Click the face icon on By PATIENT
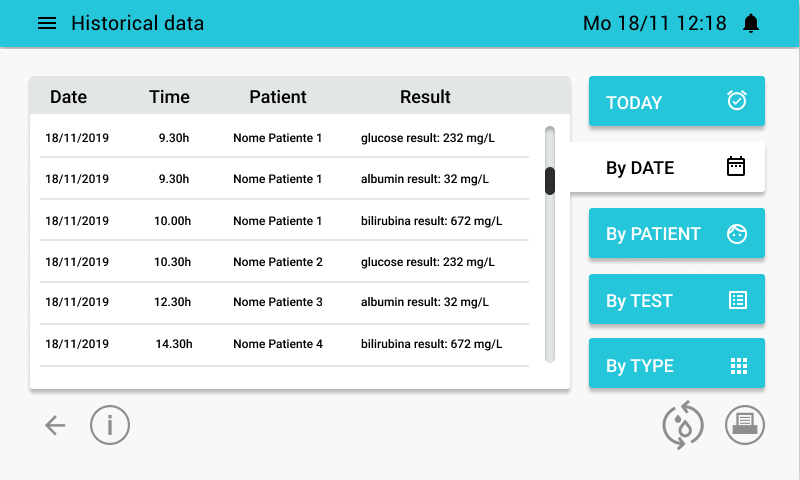 pos(737,234)
